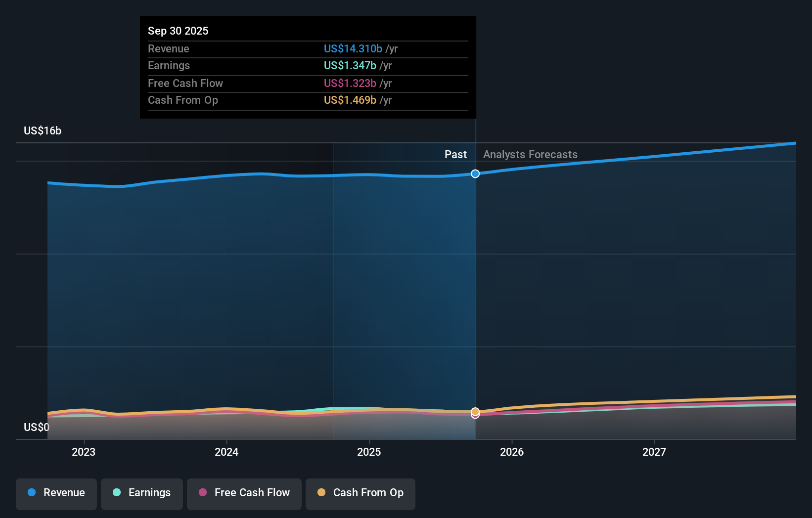The image size is (812, 518).
Task: Click the orange Cash From Op legend dot
Action: (x=321, y=493)
